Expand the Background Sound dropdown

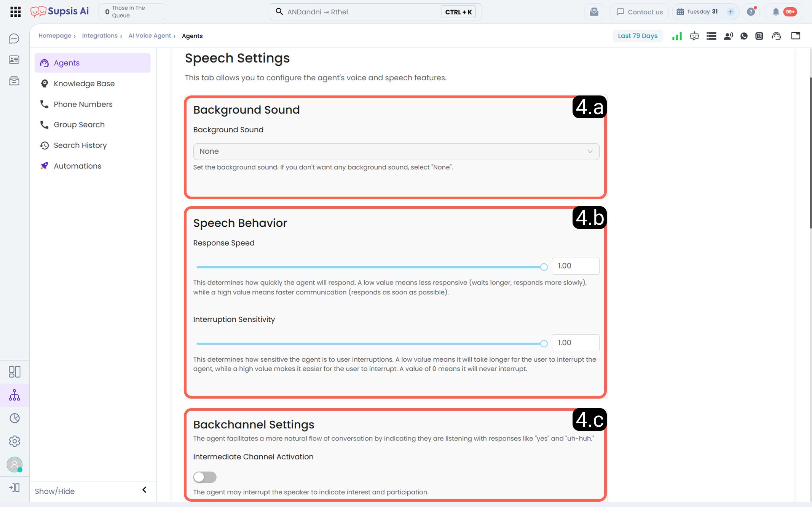click(x=396, y=151)
